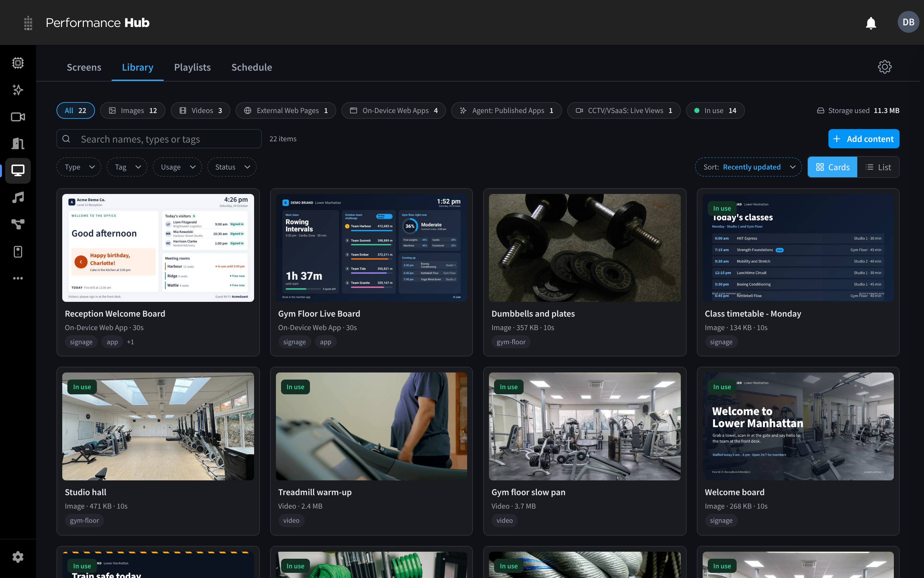Click the Add content button
This screenshot has height=578, width=924.
[864, 139]
